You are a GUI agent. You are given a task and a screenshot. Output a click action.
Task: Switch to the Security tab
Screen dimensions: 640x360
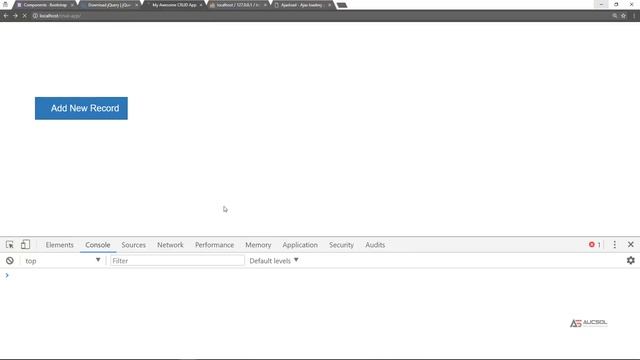pos(341,245)
